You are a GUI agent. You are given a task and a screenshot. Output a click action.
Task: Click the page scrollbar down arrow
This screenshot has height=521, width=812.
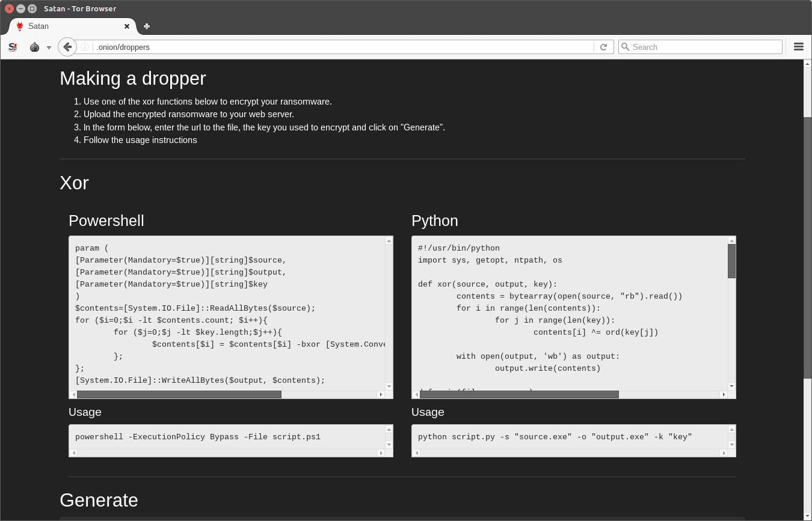click(808, 516)
